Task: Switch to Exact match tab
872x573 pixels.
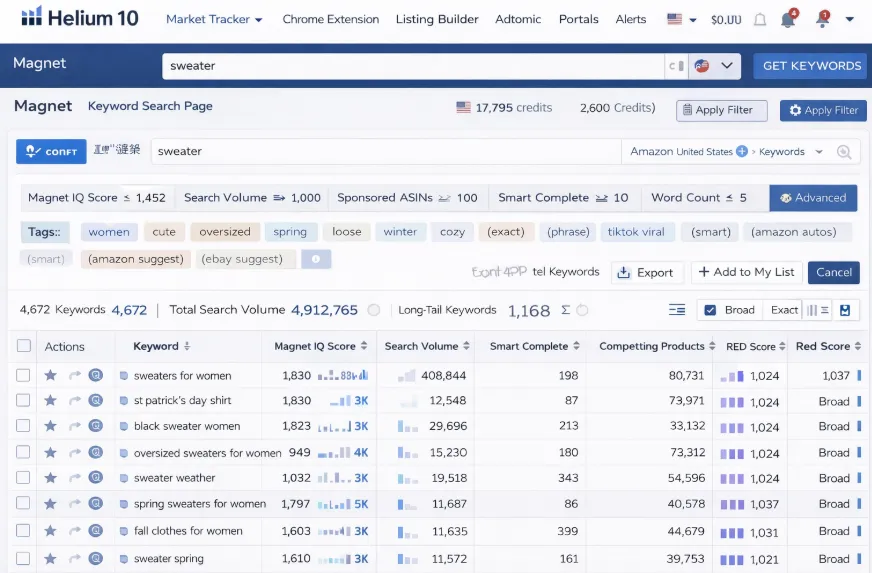Action: pyautogui.click(x=784, y=310)
